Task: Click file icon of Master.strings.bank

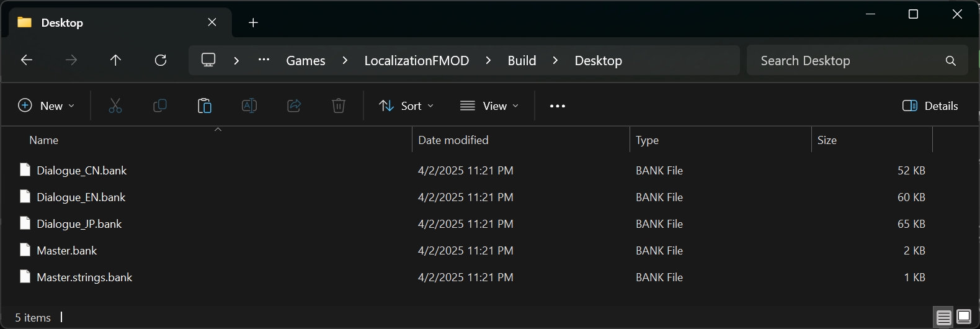Action: tap(25, 276)
